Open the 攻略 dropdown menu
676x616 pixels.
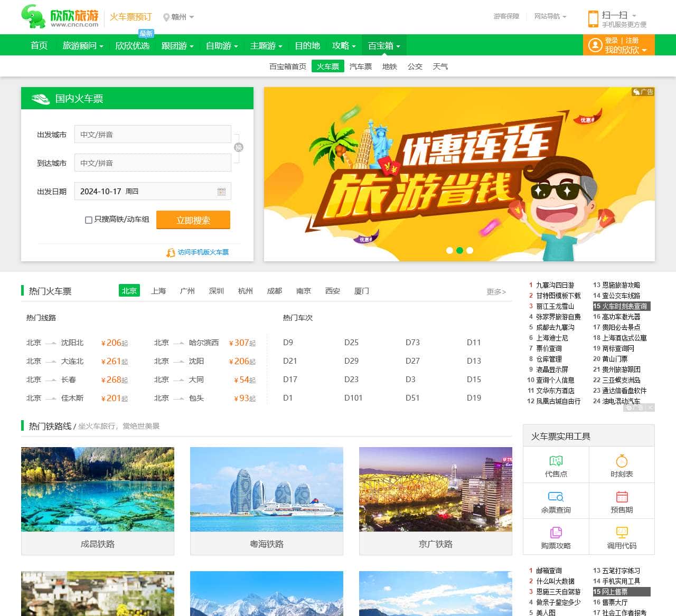click(x=344, y=46)
